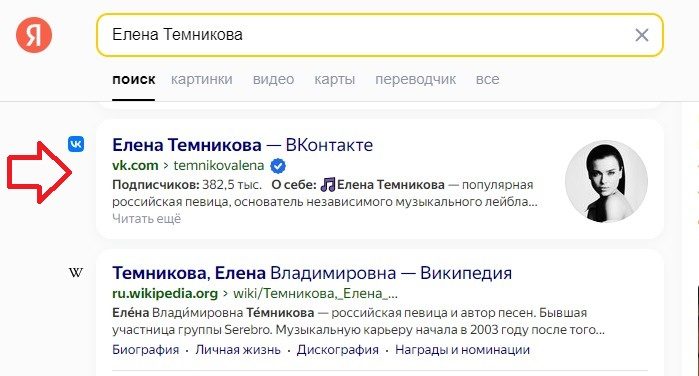Click the Подписчиков: 382,5 тыс. text
This screenshot has width=699, height=376.
point(187,185)
